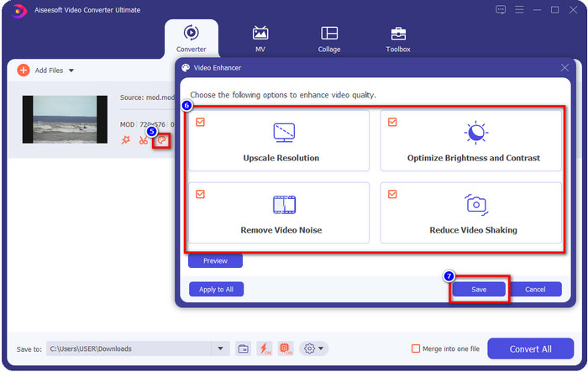Go to the Toolbox tab
Image resolution: width=588 pixels, height=372 pixels.
[x=398, y=39]
